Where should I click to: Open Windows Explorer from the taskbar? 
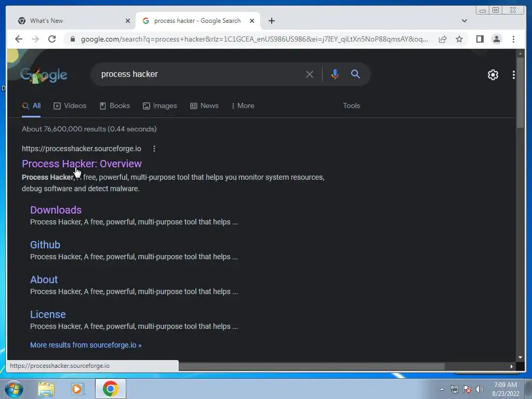(46, 389)
